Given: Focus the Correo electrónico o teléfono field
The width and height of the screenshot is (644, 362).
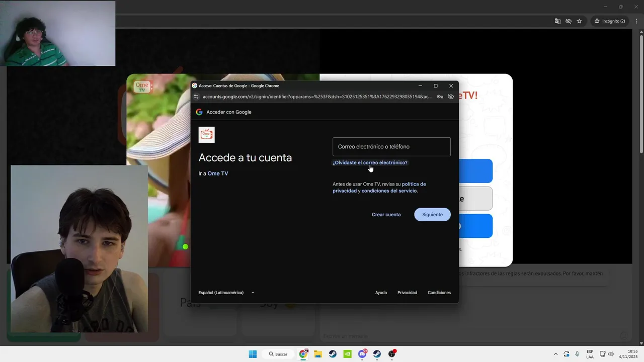Looking at the screenshot, I should pyautogui.click(x=391, y=147).
